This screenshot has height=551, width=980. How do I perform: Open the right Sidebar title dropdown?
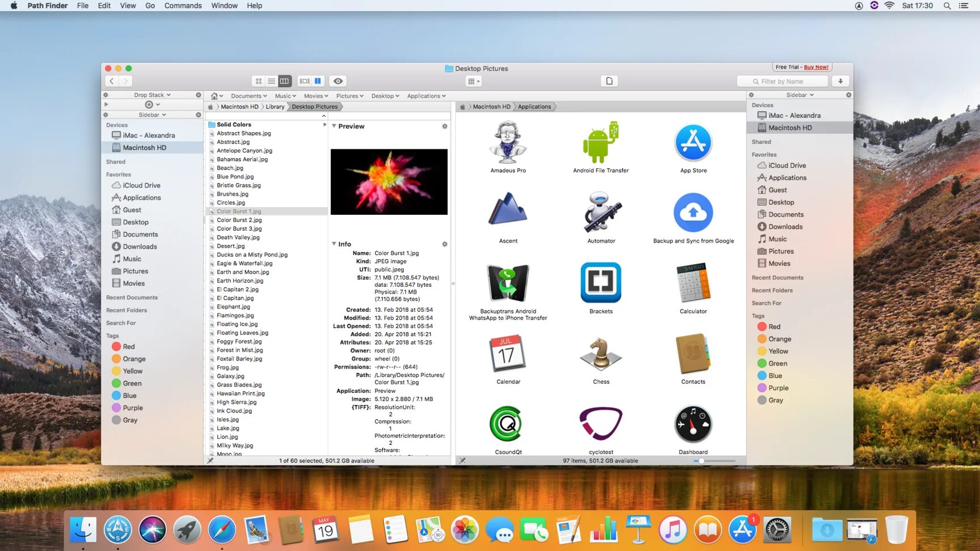point(800,95)
